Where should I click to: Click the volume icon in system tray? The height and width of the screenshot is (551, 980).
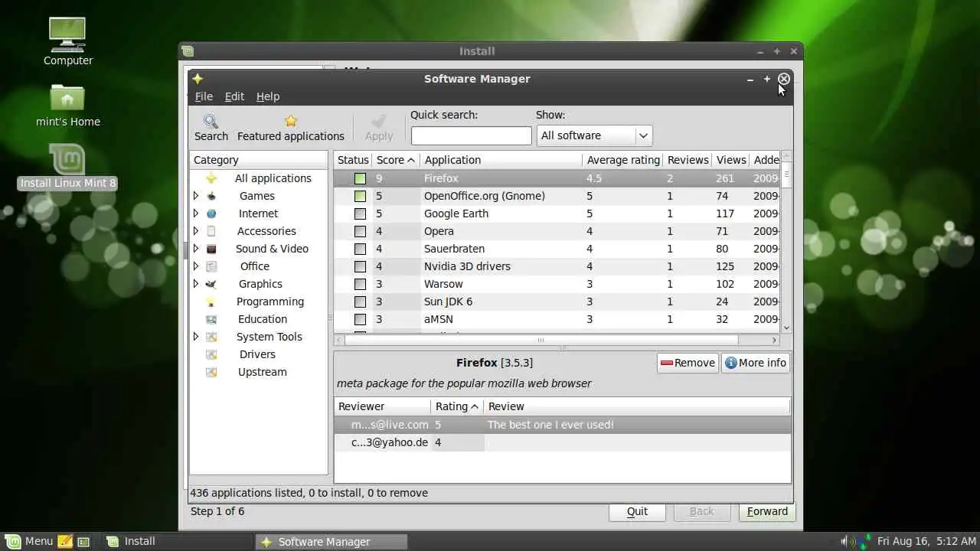pos(848,541)
